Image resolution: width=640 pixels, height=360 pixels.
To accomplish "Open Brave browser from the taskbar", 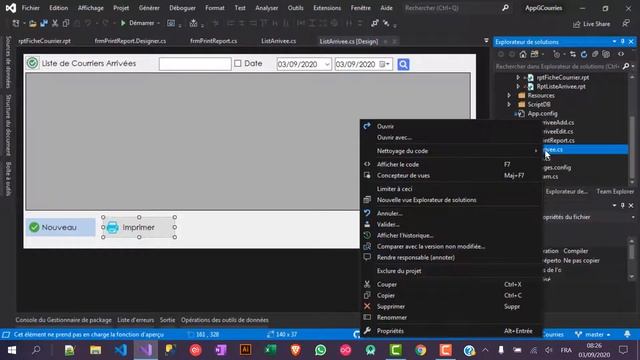I will point(296,350).
